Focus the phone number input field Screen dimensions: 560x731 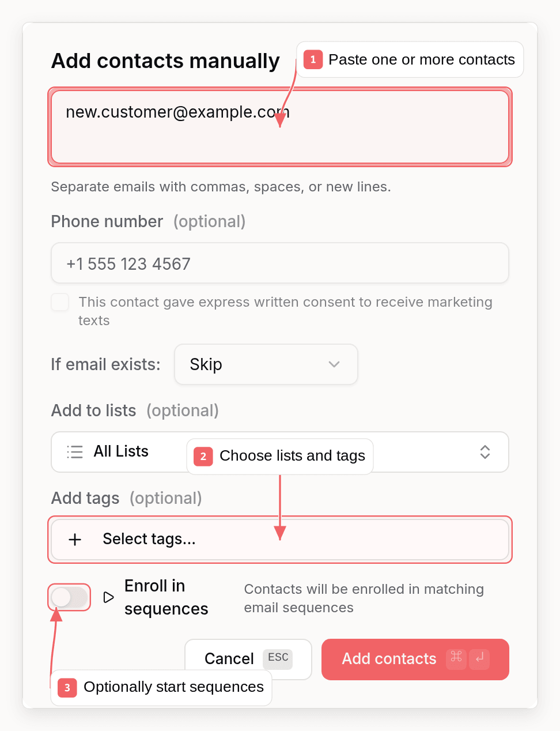(x=280, y=263)
